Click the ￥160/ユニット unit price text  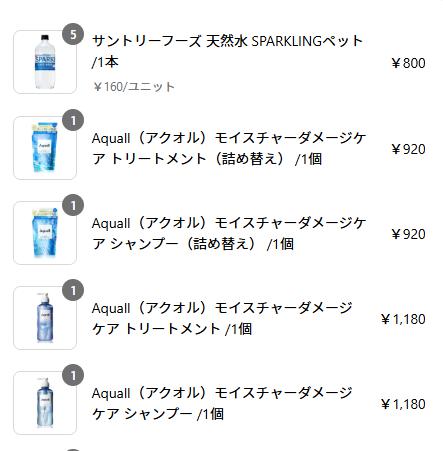pyautogui.click(x=134, y=87)
